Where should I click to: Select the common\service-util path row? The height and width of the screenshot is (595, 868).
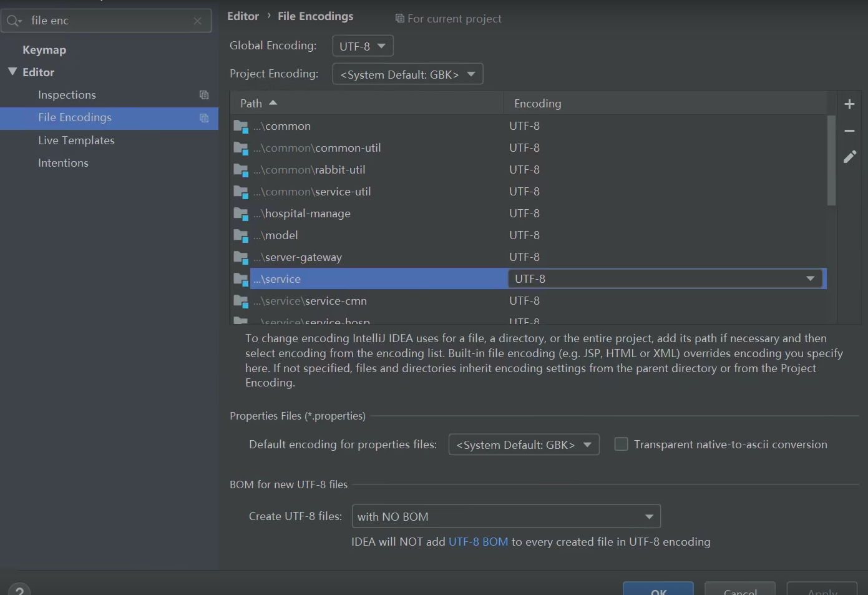click(x=529, y=192)
